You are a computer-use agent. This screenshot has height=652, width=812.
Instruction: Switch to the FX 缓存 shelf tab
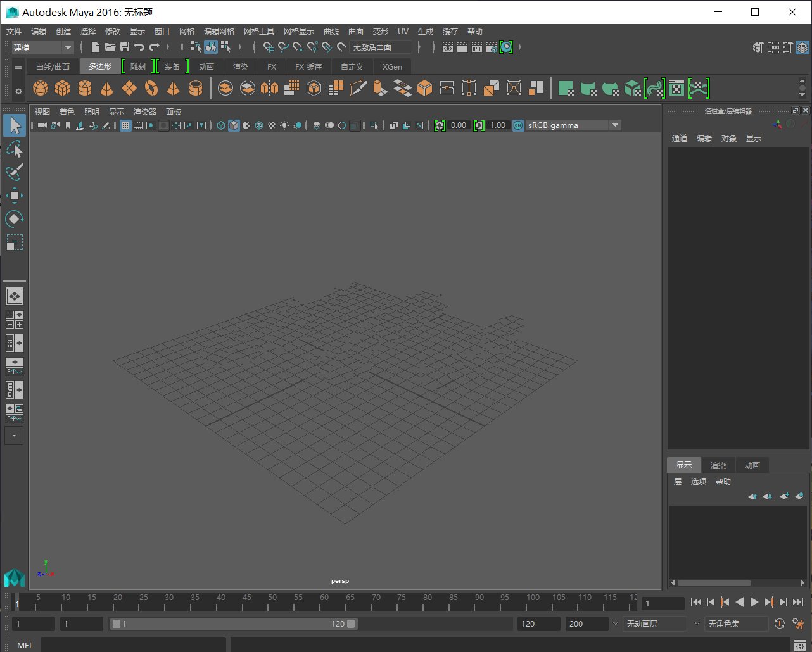308,66
